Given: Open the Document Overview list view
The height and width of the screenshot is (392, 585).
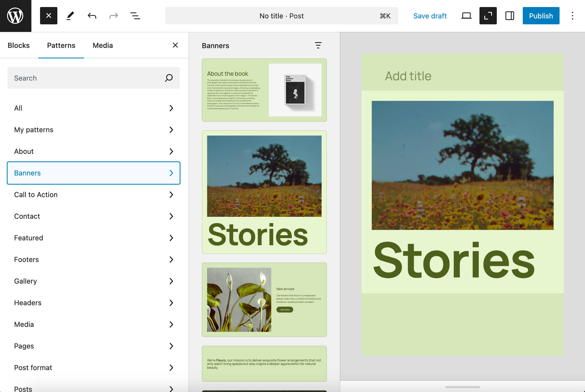Looking at the screenshot, I should point(135,16).
